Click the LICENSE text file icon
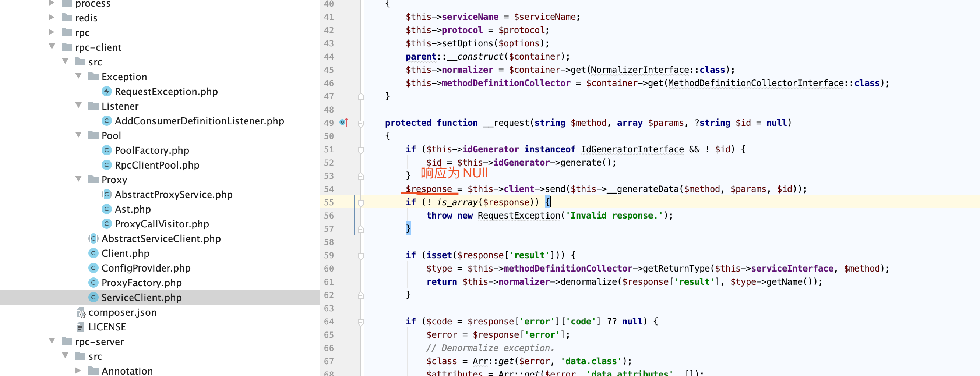This screenshot has width=980, height=376. coord(80,327)
